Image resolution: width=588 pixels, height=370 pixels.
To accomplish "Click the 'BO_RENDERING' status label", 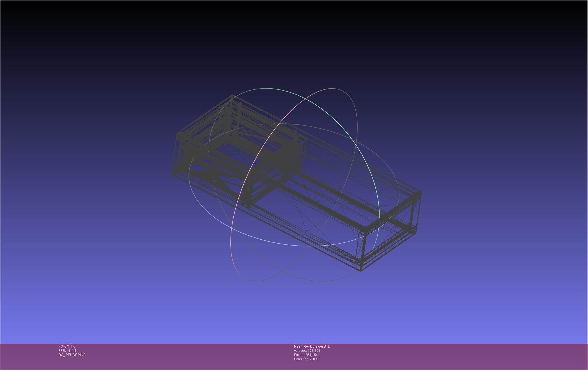I will click(x=72, y=355).
